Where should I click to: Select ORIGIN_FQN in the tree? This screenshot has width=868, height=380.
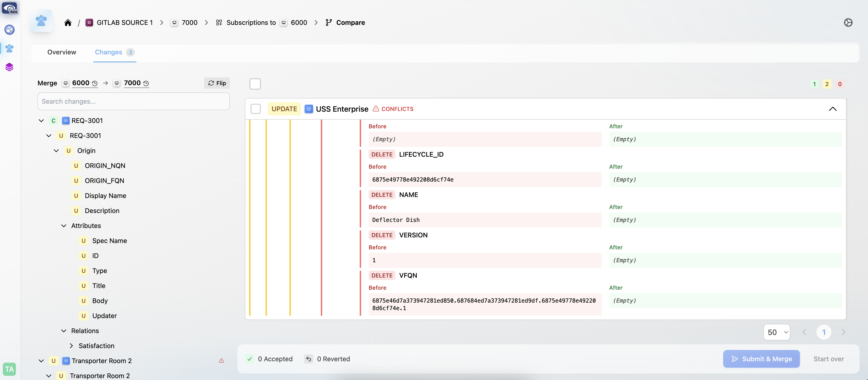pyautogui.click(x=105, y=181)
